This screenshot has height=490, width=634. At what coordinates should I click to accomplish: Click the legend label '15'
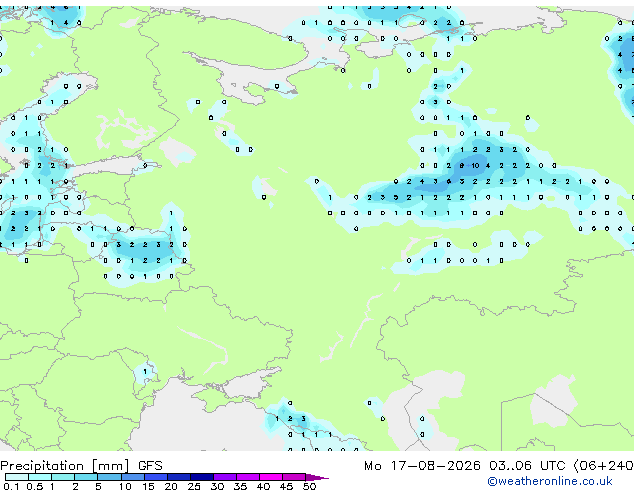pos(148,486)
